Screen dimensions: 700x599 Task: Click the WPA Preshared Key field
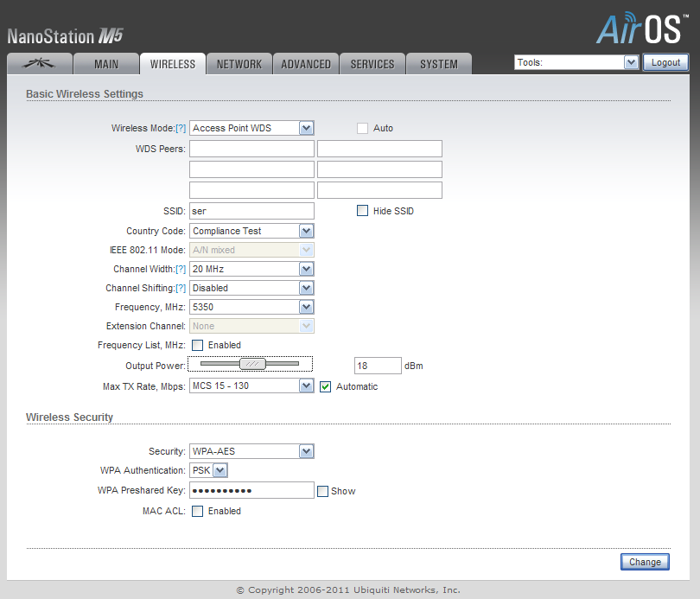(251, 491)
